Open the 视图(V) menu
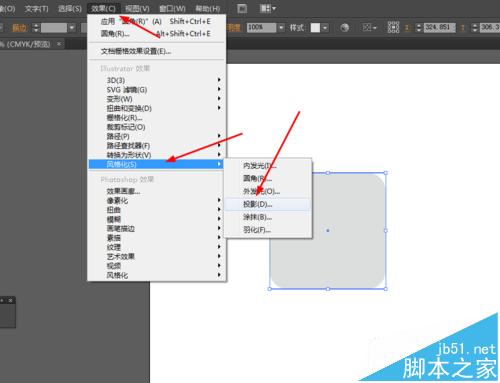500x383 pixels. 137,8
